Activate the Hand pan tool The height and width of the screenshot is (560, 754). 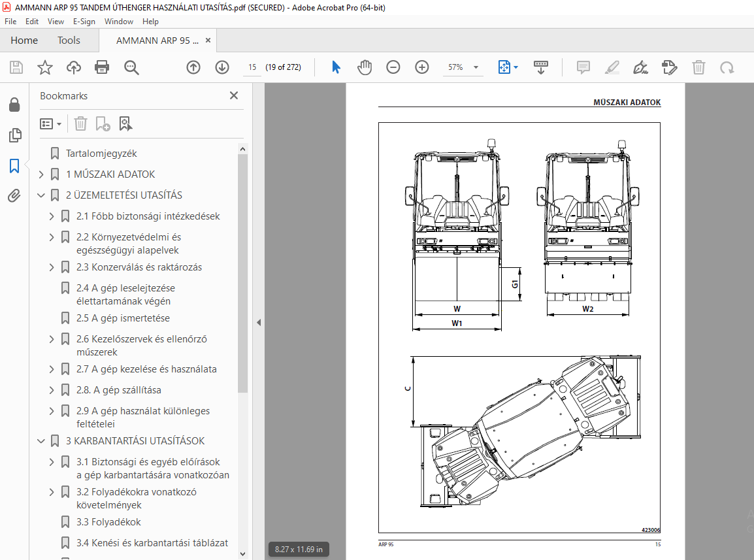point(365,67)
